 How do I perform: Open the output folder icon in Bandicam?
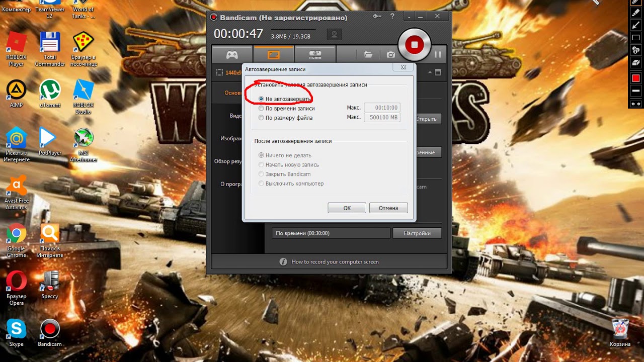tap(368, 54)
